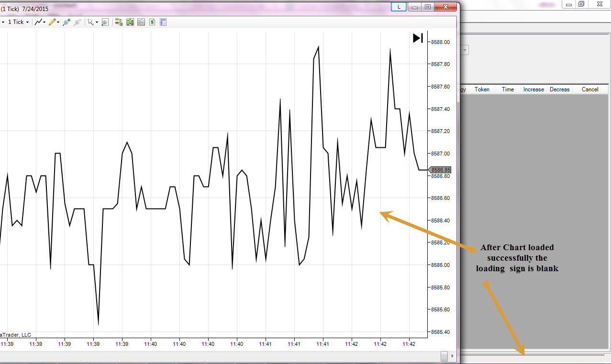Click the 8586.20 price axis label
The width and height of the screenshot is (611, 364).
440,243
